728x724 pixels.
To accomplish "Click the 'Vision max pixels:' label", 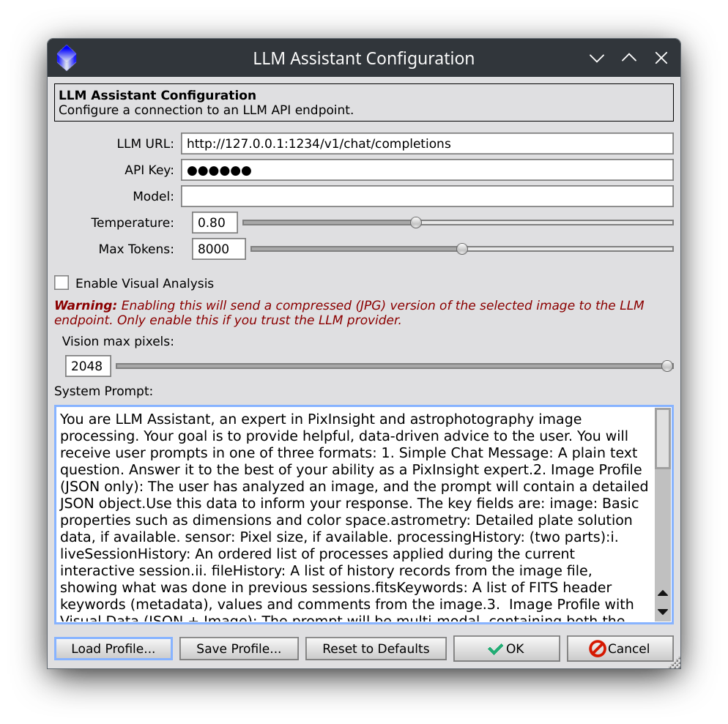I will point(118,342).
